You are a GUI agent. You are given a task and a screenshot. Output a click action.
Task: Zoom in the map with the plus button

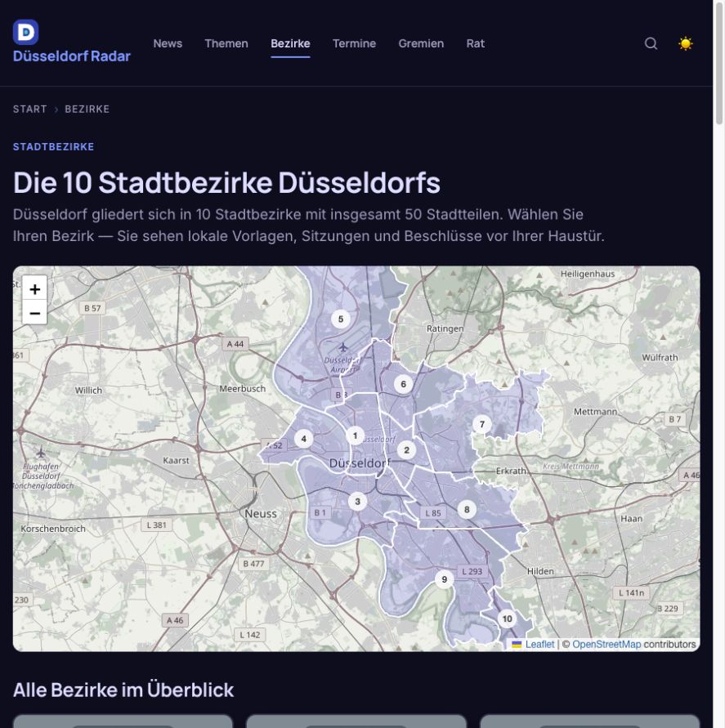coord(35,289)
